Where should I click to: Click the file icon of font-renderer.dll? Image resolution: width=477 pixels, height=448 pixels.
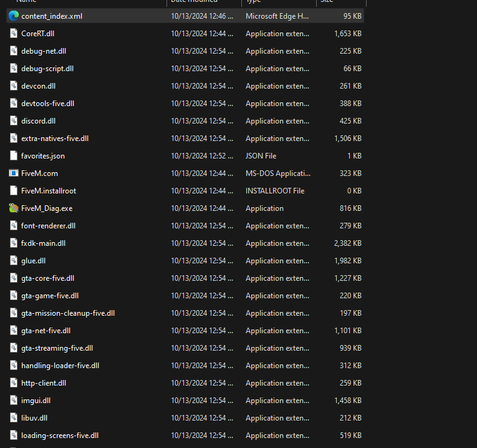pyautogui.click(x=14, y=225)
